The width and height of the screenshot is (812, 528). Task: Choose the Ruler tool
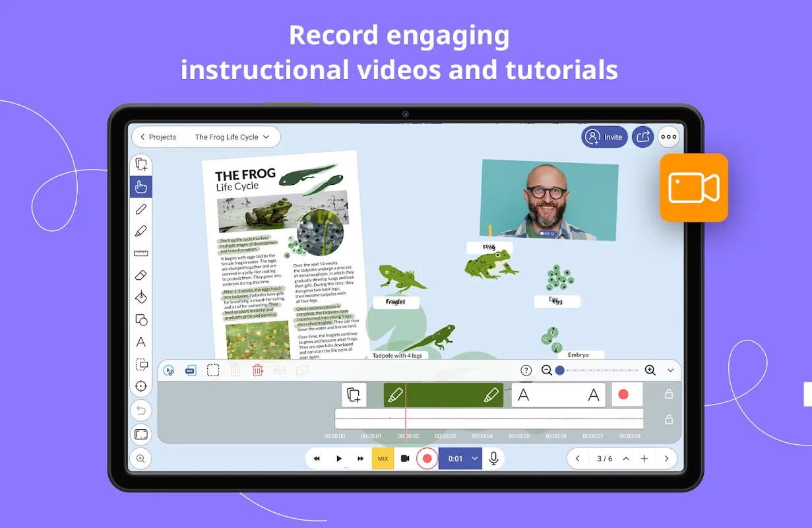(141, 253)
